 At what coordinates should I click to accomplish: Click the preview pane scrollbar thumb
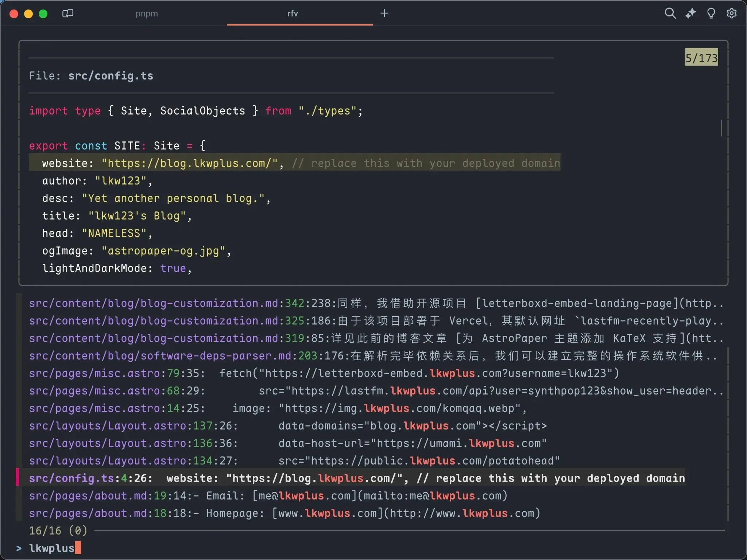click(x=721, y=128)
